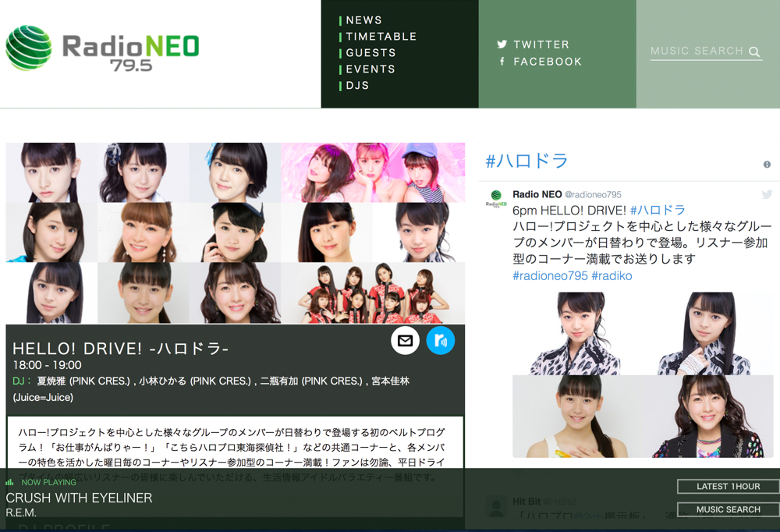Click the Twitter bird icon in the header
The width and height of the screenshot is (780, 532).
[x=502, y=44]
